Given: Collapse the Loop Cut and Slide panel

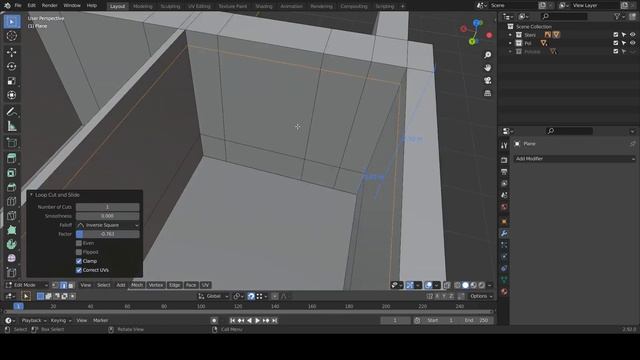Looking at the screenshot, I should pos(31,195).
